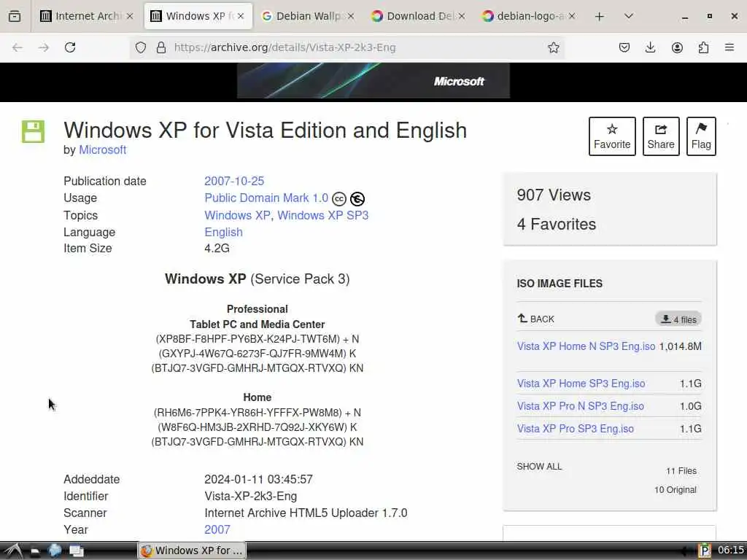Close the Download Debian tab
Screen dimensions: 747x560
[462, 16]
